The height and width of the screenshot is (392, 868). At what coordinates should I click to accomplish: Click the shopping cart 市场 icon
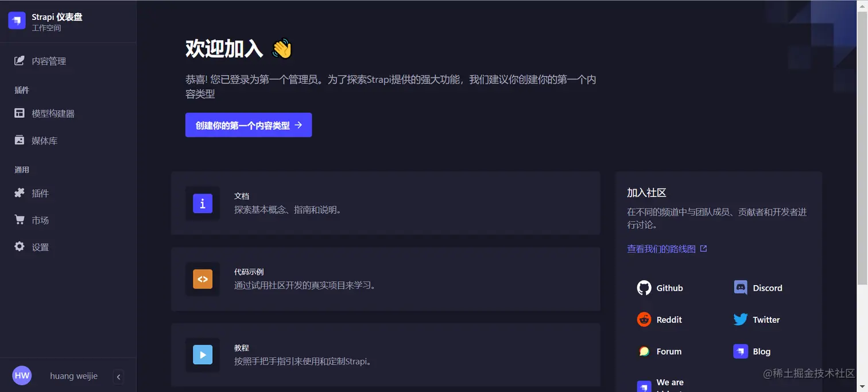click(20, 220)
